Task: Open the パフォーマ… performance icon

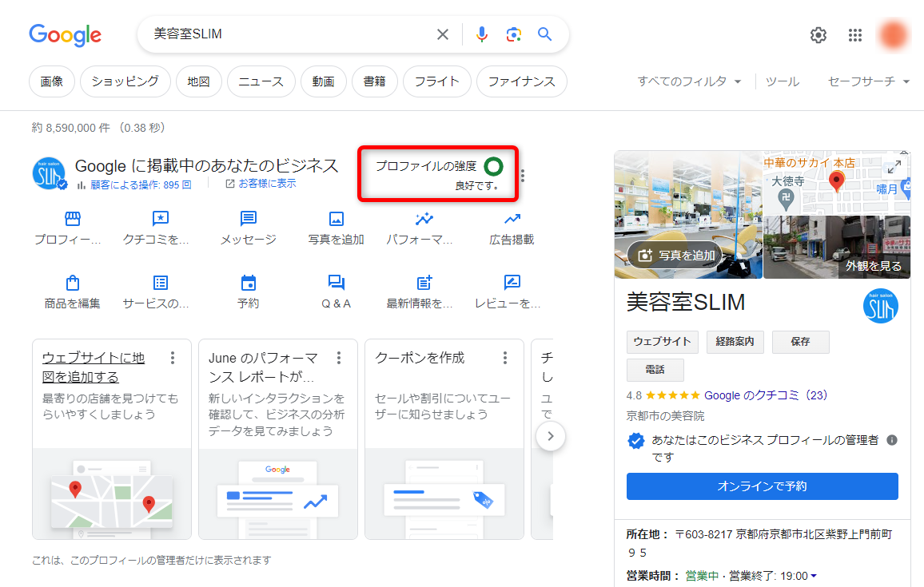Action: pyautogui.click(x=424, y=219)
